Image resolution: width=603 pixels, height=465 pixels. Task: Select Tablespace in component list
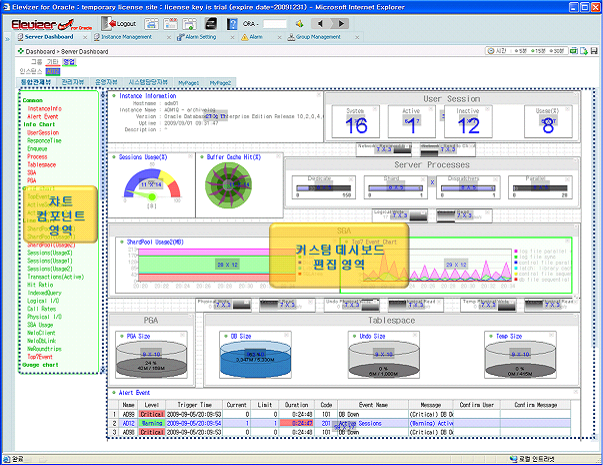tap(42, 165)
